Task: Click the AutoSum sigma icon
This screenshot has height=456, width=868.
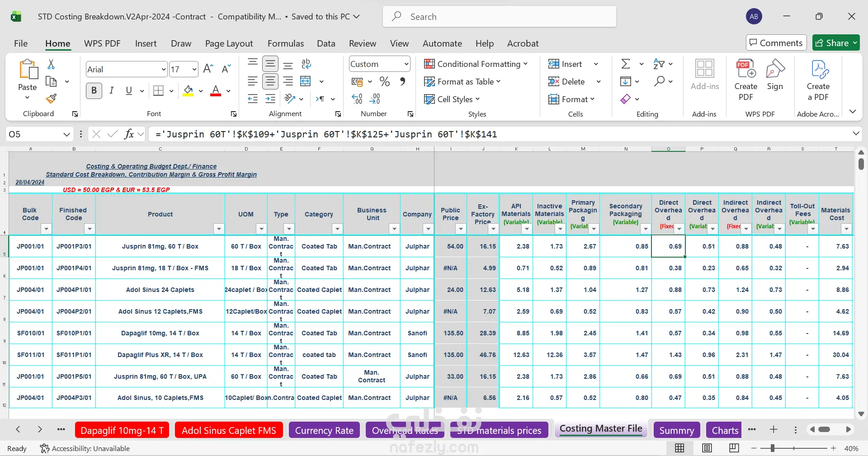Action: [x=626, y=64]
